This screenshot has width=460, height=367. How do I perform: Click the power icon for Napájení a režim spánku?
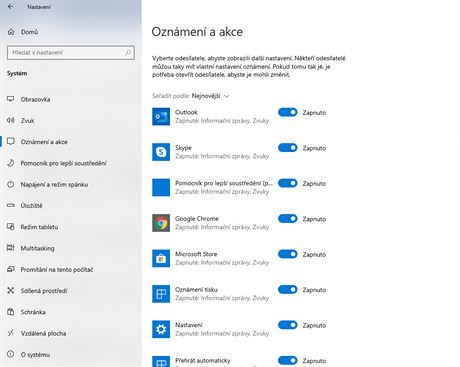click(11, 184)
